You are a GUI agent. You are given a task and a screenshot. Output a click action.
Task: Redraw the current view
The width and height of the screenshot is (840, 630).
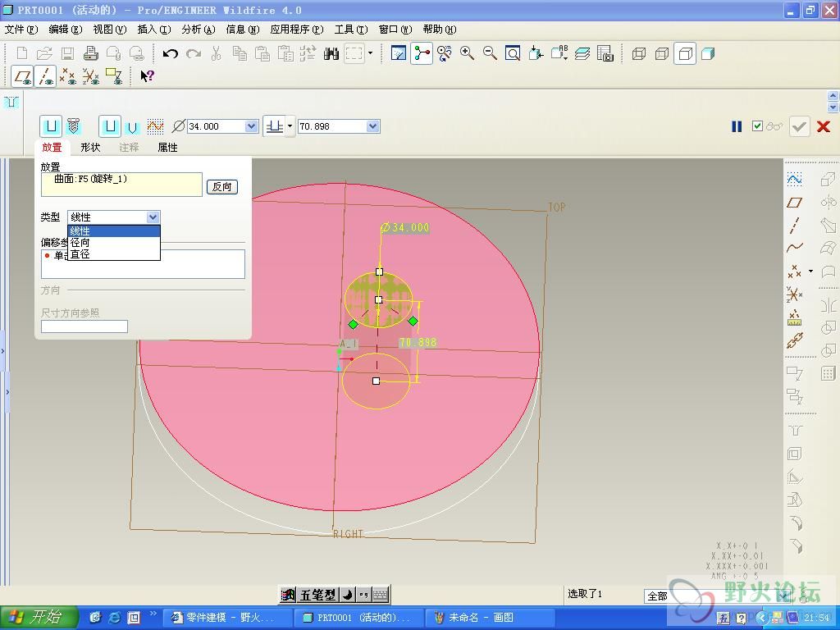399,53
